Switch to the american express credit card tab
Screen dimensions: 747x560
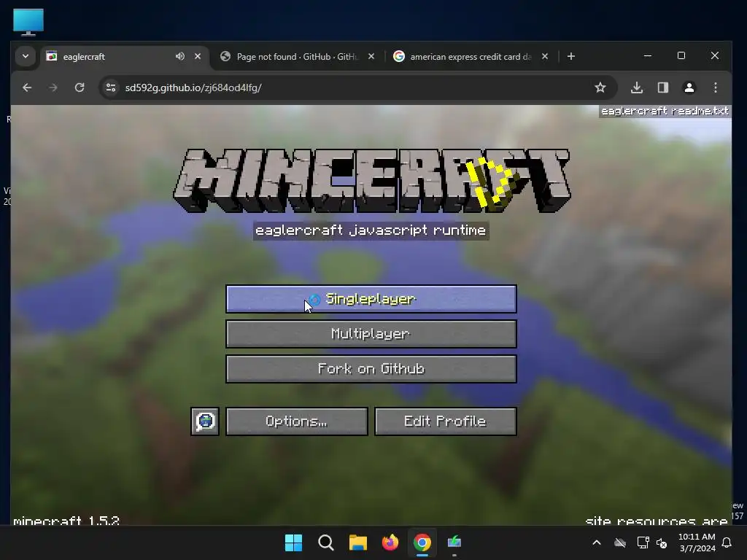(470, 57)
